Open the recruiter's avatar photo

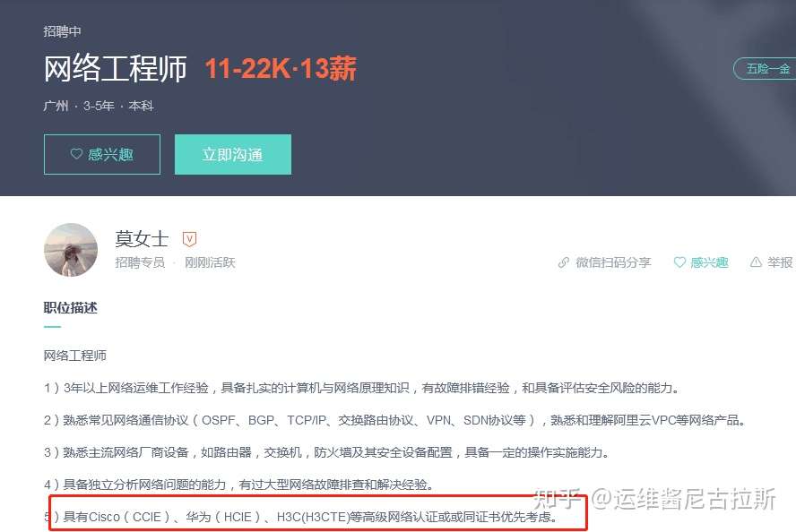[x=71, y=250]
